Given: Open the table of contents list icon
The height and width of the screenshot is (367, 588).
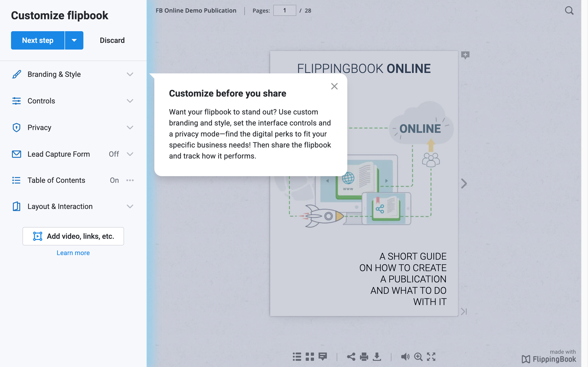Looking at the screenshot, I should coord(297,356).
